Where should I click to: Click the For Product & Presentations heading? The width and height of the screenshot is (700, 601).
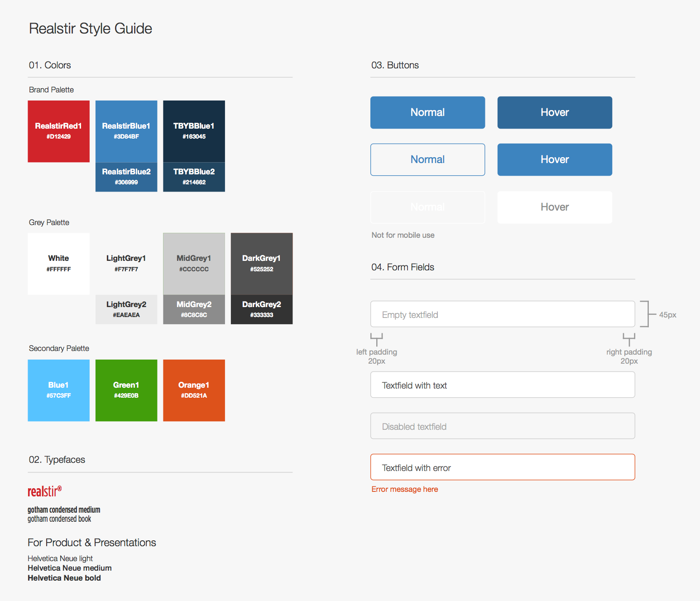tap(92, 543)
